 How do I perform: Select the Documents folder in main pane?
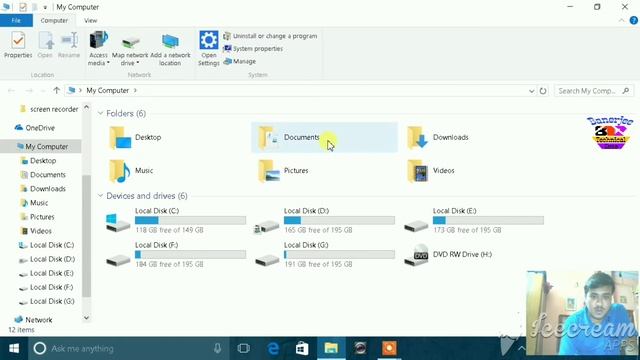324,138
